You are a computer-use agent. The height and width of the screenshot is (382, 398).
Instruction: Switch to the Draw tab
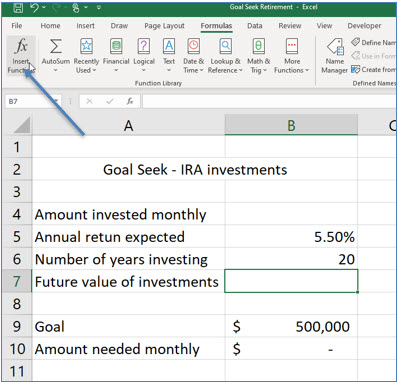pyautogui.click(x=119, y=26)
